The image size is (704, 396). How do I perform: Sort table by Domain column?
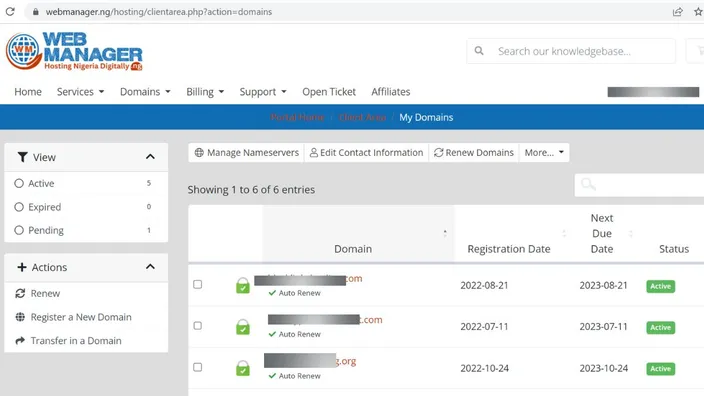pos(358,233)
